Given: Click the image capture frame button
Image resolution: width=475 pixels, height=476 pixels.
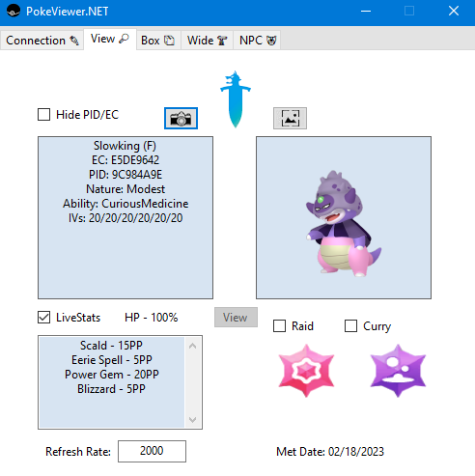Looking at the screenshot, I should click(x=290, y=119).
